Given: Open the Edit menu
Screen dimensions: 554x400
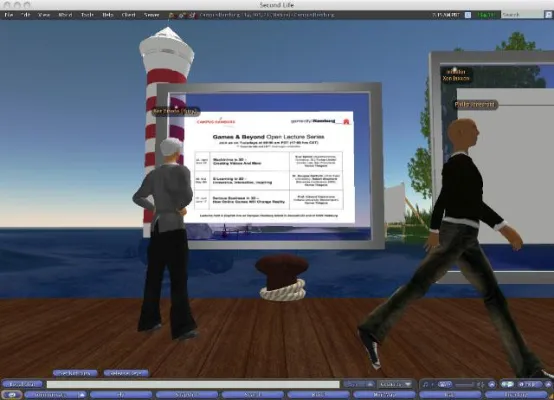Looking at the screenshot, I should pos(25,15).
